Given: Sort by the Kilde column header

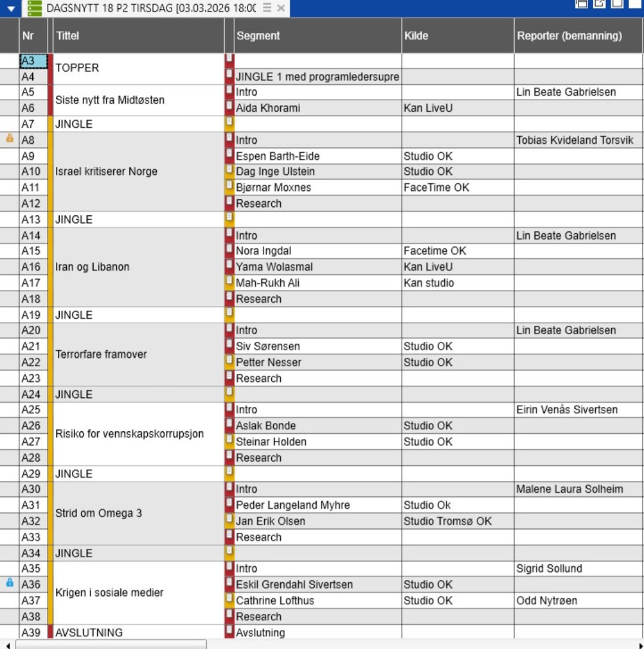Looking at the screenshot, I should tap(458, 36).
